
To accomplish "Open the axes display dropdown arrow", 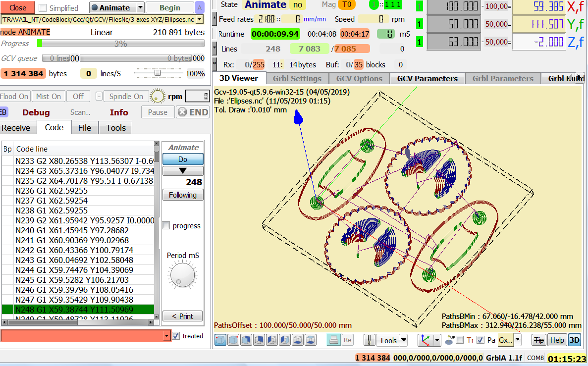I will 437,340.
